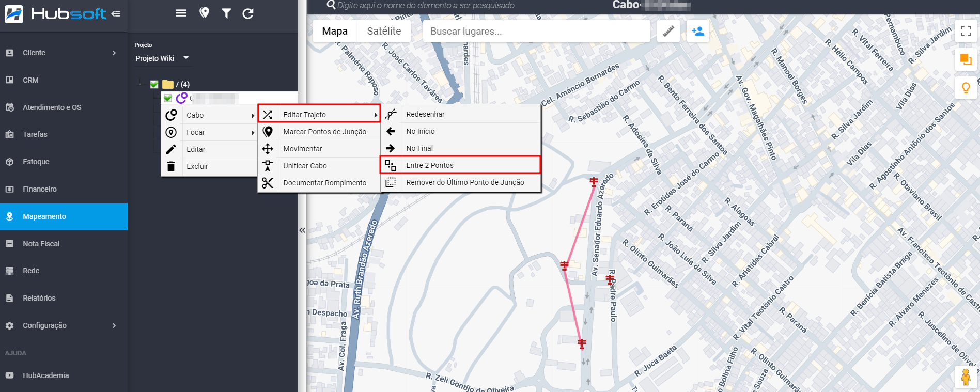Viewport: 980px width, 392px height.
Task: Expand the Configuração sidebar menu
Action: point(64,325)
